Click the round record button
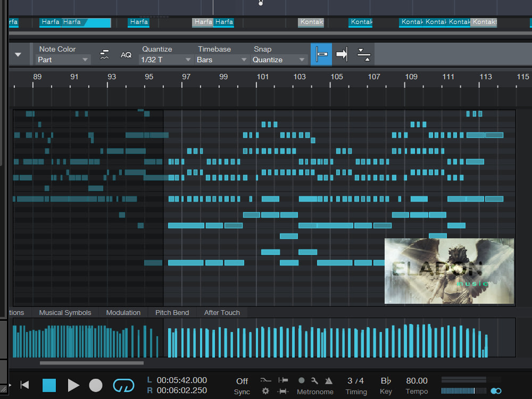 click(x=96, y=385)
